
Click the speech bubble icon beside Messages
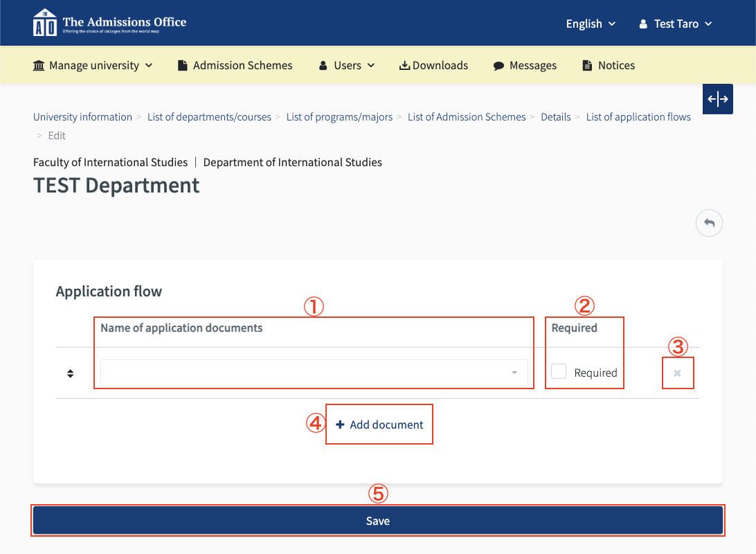point(498,66)
